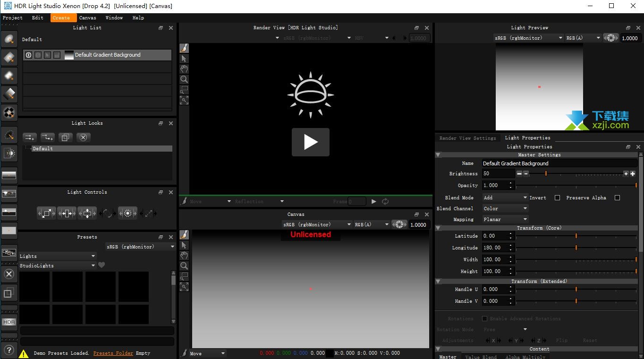Click the favorite heart icon in Presets
This screenshot has width=644, height=359.
pos(102,265)
